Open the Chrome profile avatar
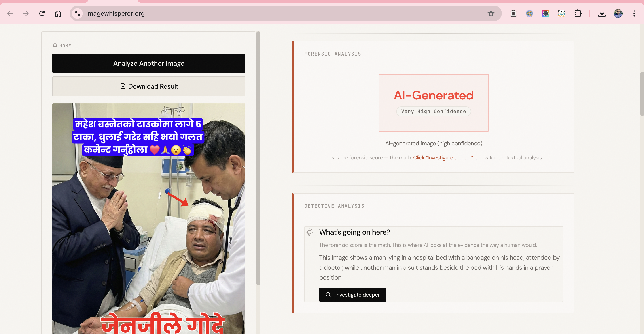The width and height of the screenshot is (644, 334). pyautogui.click(x=618, y=13)
